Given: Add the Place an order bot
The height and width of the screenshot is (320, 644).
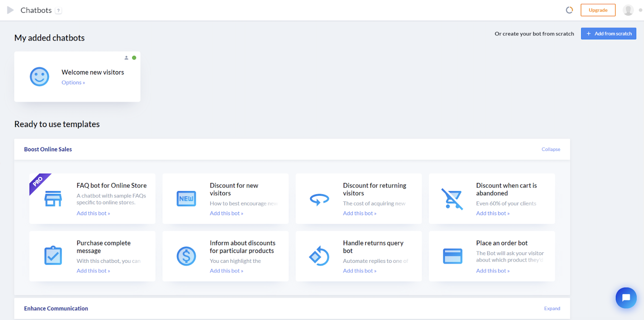Looking at the screenshot, I should (x=493, y=271).
